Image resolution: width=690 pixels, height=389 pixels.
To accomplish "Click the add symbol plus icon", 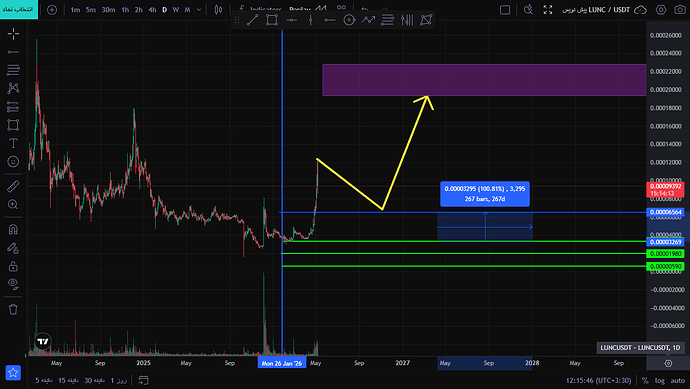I will (x=52, y=10).
